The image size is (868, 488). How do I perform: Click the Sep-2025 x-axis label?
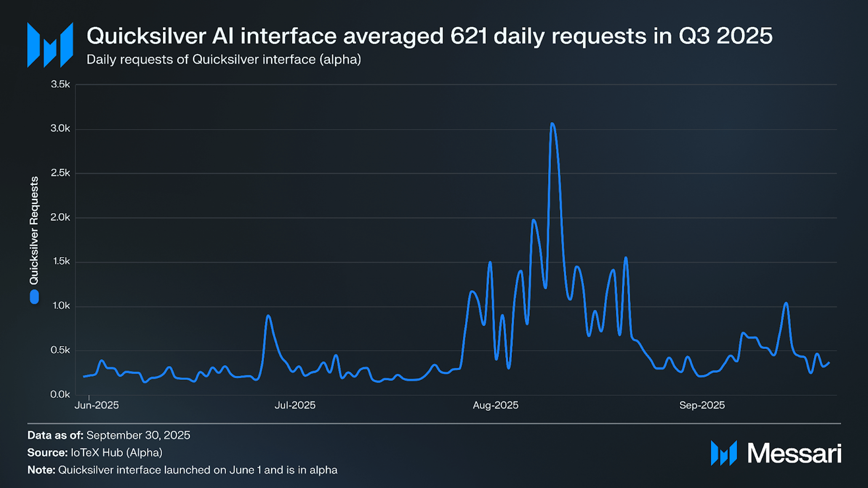coord(702,405)
